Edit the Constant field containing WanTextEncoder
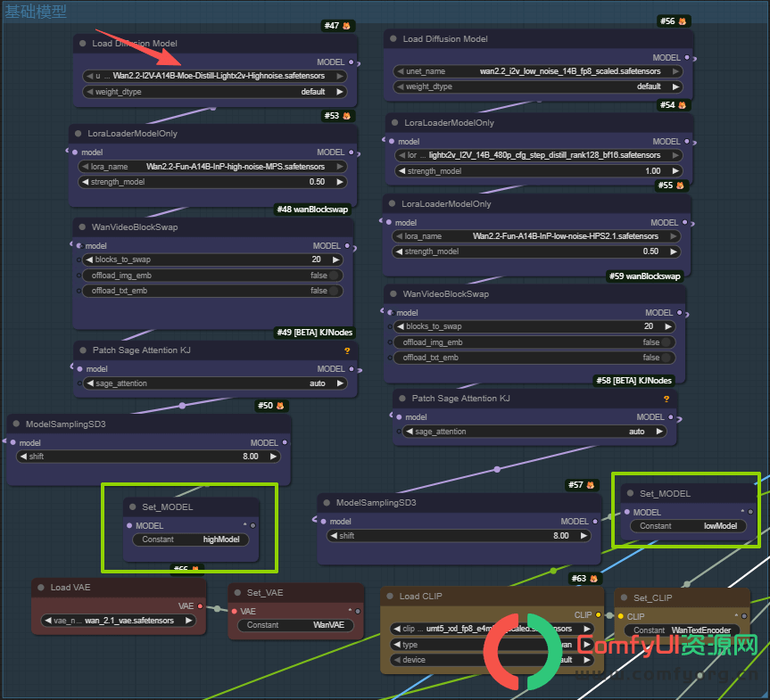 (x=682, y=630)
